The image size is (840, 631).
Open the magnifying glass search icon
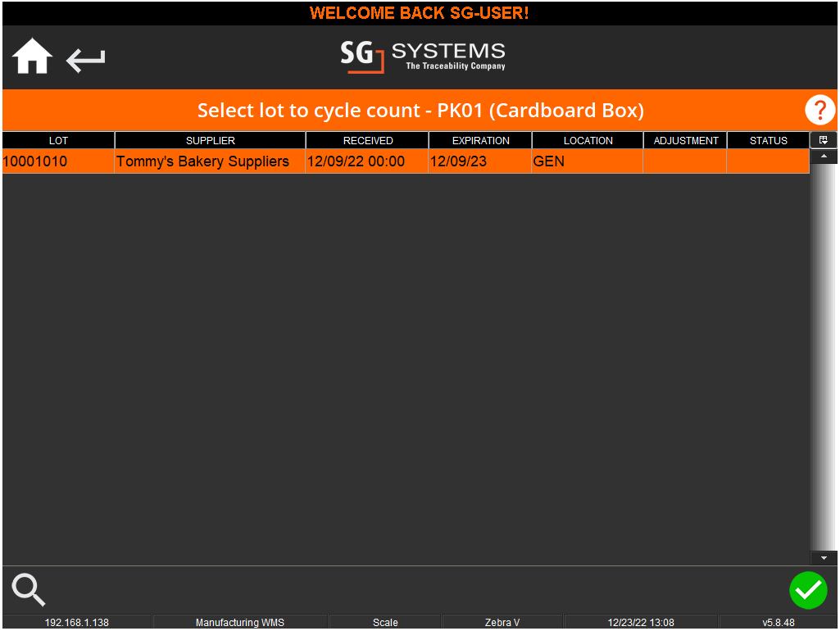click(29, 590)
